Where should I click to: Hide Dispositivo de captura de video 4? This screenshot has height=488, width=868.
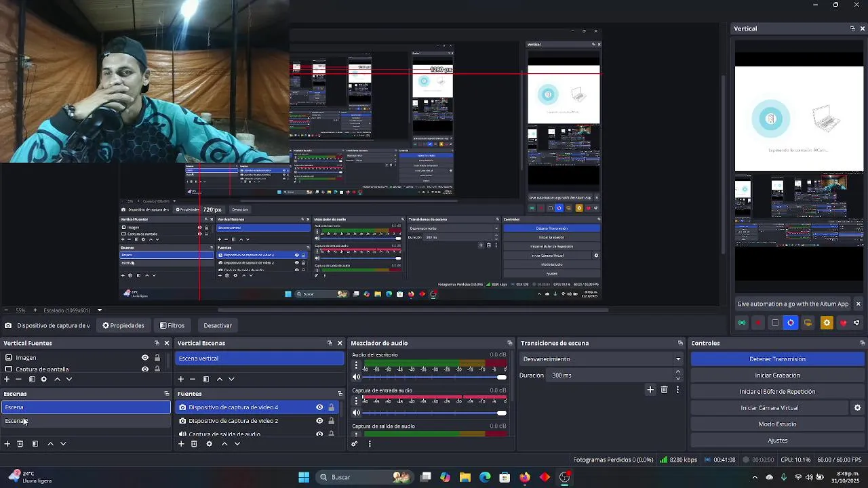[319, 407]
